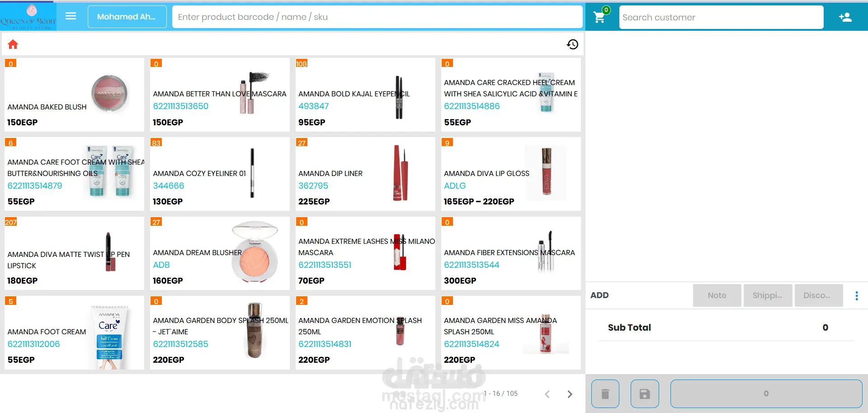Screen dimensions: 868x413
Task: Click SKU 362795 text
Action: click(x=313, y=185)
